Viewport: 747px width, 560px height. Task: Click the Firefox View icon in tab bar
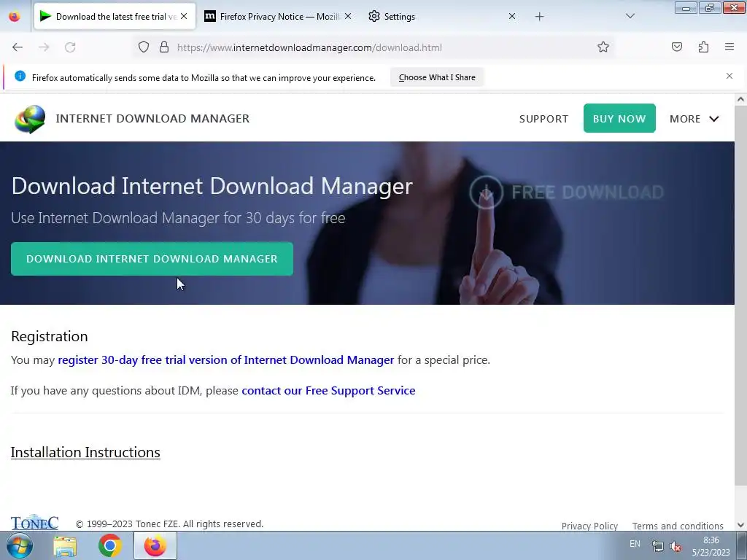click(15, 16)
